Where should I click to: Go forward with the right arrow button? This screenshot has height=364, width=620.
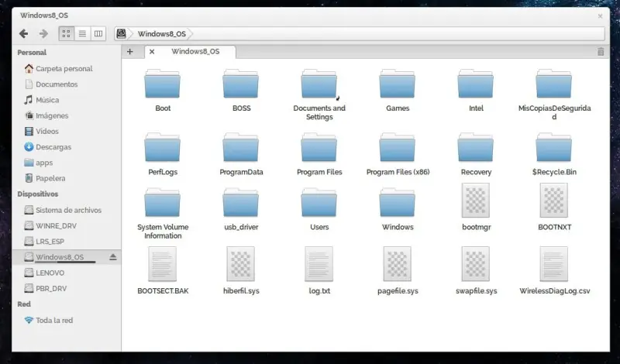pyautogui.click(x=43, y=34)
